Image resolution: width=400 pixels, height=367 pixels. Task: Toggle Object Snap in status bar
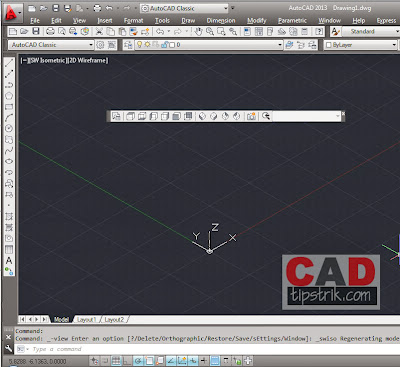[x=149, y=360]
